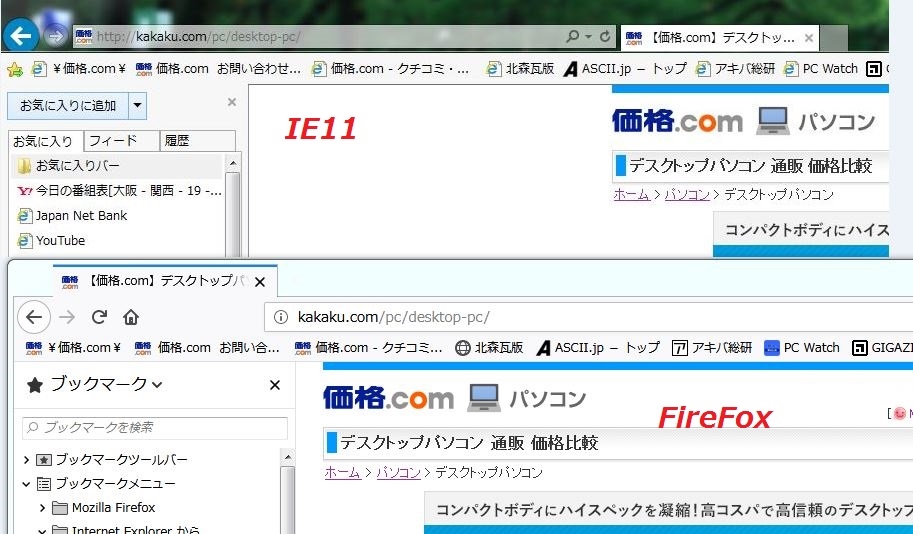Open ¥価格.com¥ favorite in IE11 bar
This screenshot has height=534, width=913.
click(79, 69)
